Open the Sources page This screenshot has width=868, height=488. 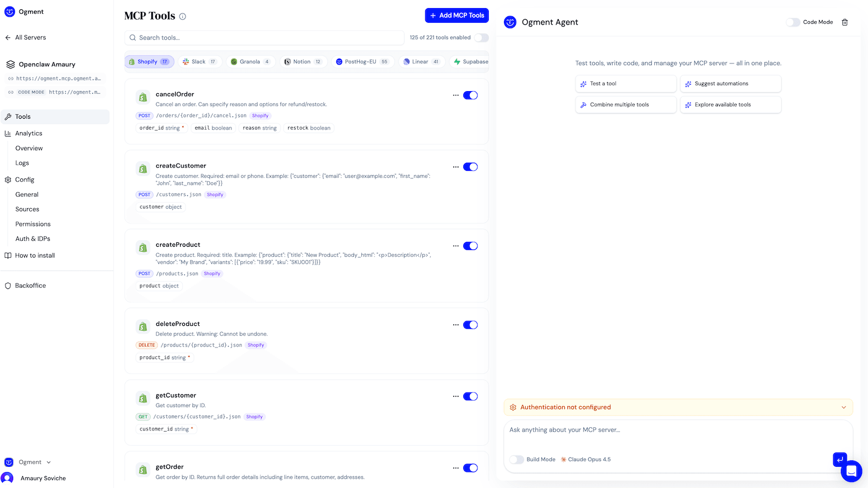(27, 209)
